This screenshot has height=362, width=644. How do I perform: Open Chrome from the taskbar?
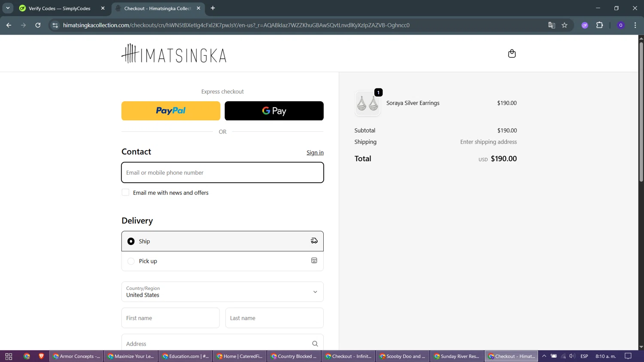[27, 356]
